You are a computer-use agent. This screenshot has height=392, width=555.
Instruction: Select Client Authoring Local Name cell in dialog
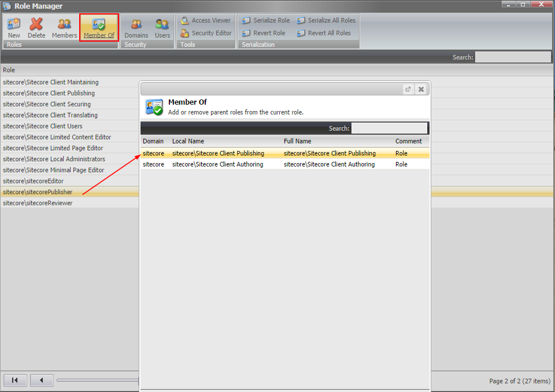(x=218, y=164)
